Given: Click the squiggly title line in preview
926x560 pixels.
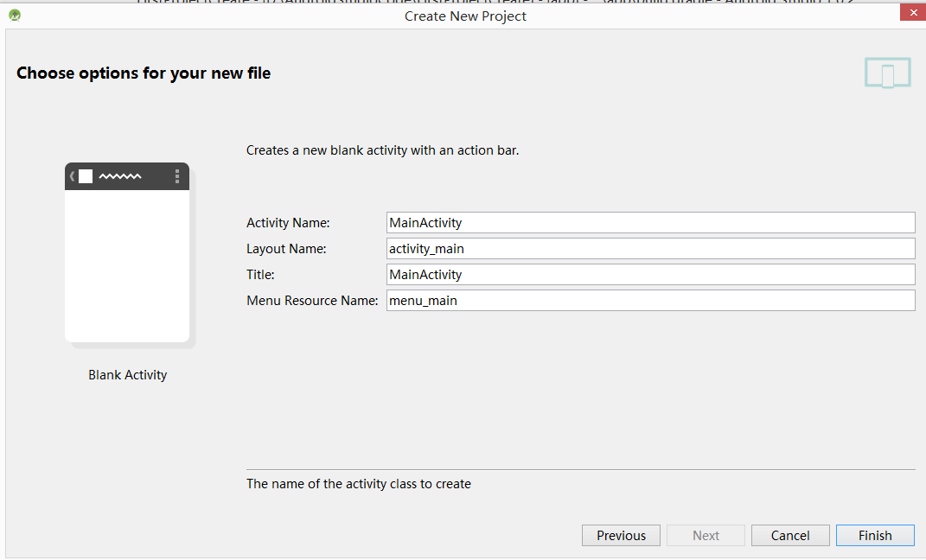Looking at the screenshot, I should tap(120, 176).
